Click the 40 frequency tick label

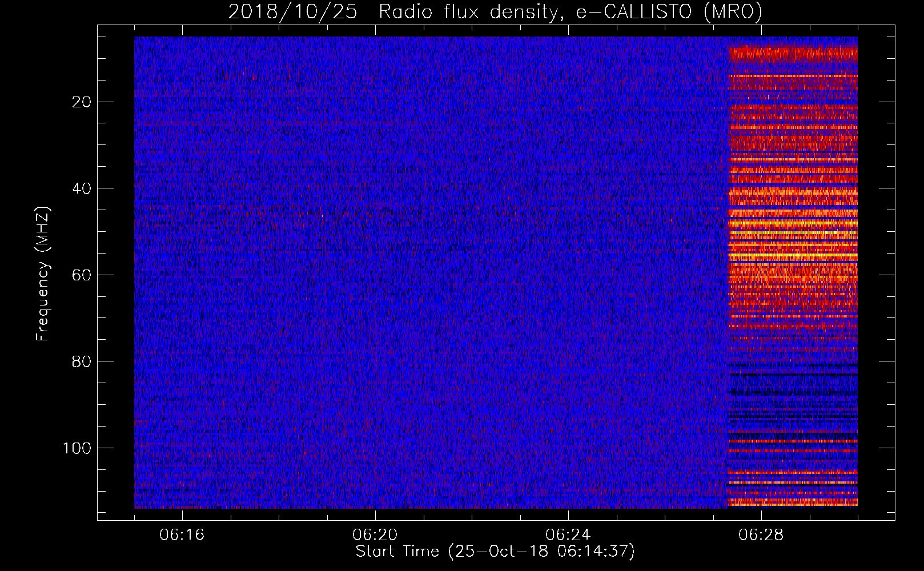pos(82,188)
